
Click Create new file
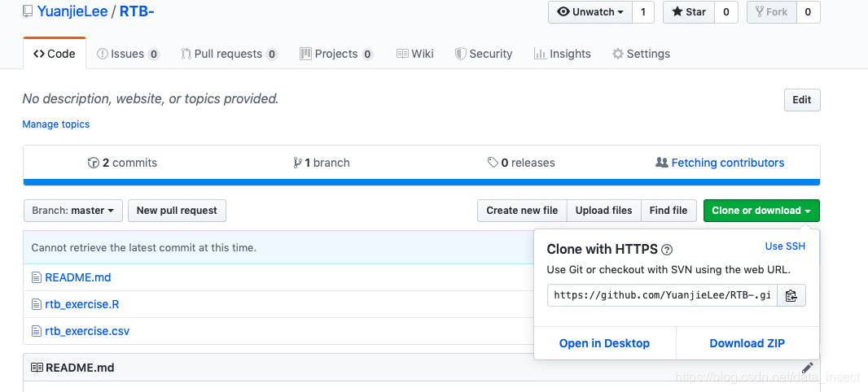tap(522, 211)
